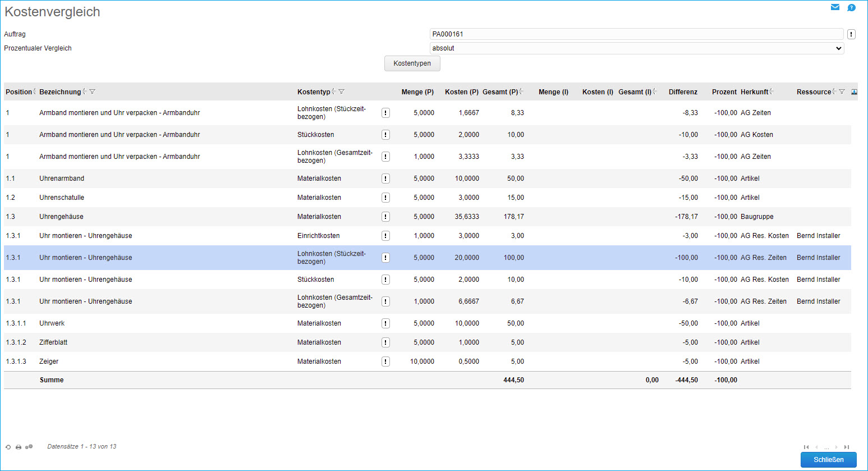Screen dimensions: 868x471
Task: Click the Kostentypen button
Action: pyautogui.click(x=412, y=63)
